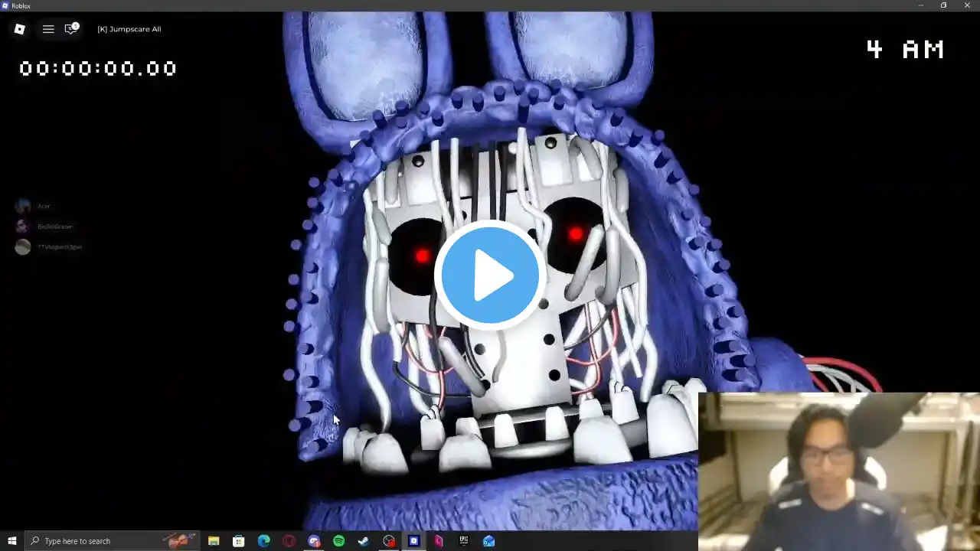Minimize the Roblox window
The height and width of the screenshot is (551, 980).
[x=920, y=5]
